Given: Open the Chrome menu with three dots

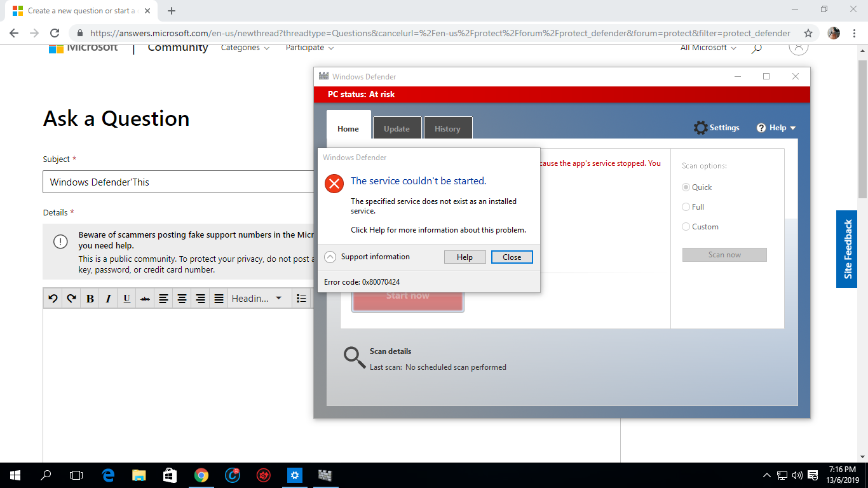Looking at the screenshot, I should (854, 33).
